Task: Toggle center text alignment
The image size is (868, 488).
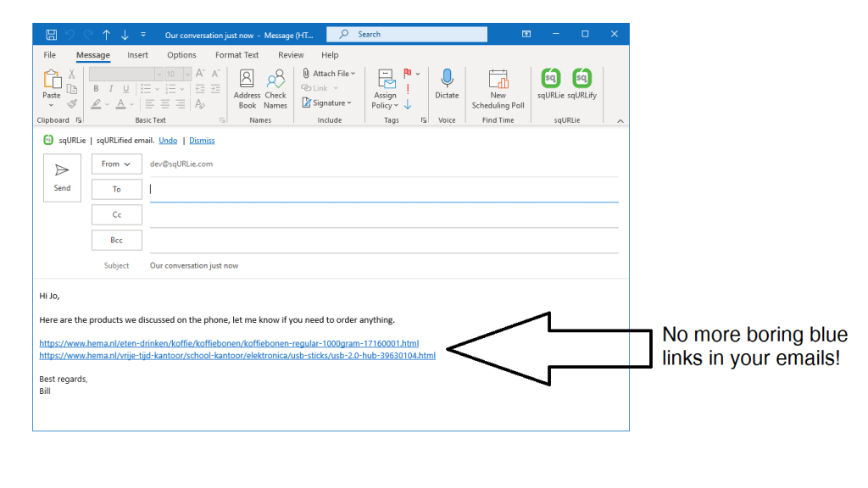Action: click(166, 103)
